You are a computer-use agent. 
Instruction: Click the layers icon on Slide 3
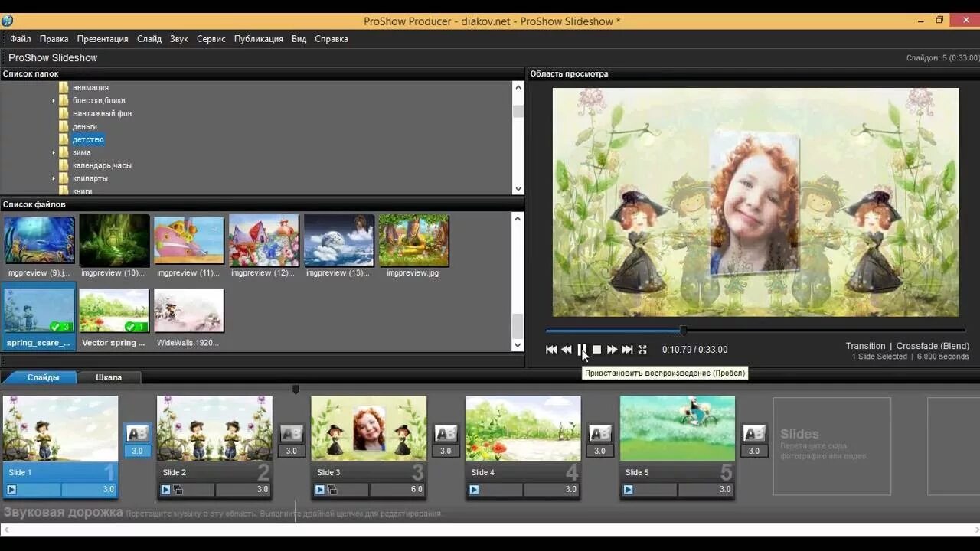[332, 490]
